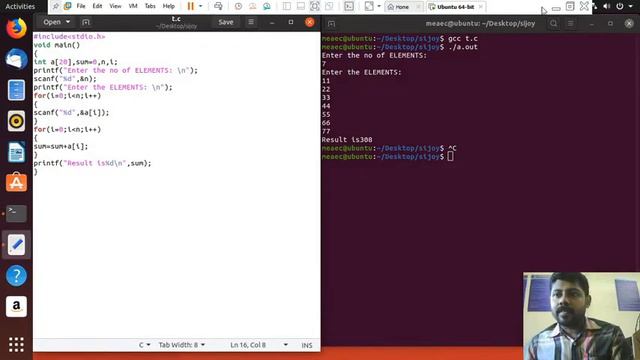Click the #include<stdio.h> line in gedit
This screenshot has height=360, width=640.
tap(69, 37)
